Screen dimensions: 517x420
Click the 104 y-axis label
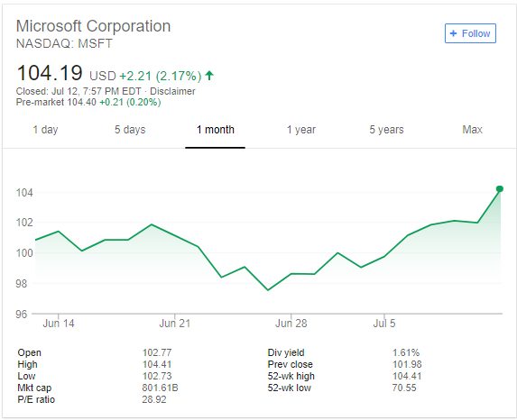(24, 192)
